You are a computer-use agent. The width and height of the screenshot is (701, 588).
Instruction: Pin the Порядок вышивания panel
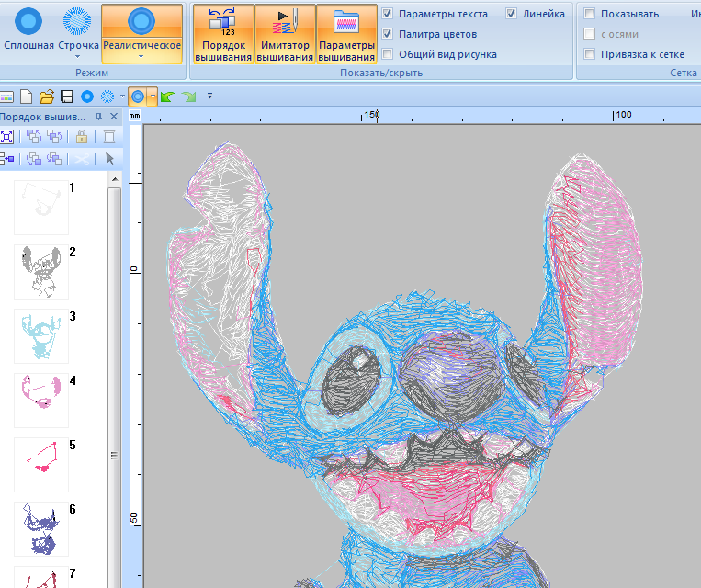tap(99, 117)
